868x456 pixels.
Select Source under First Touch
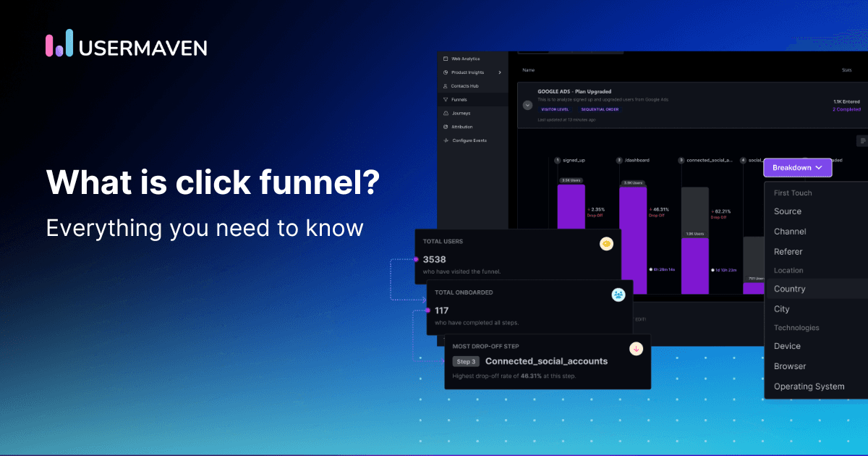(x=787, y=211)
